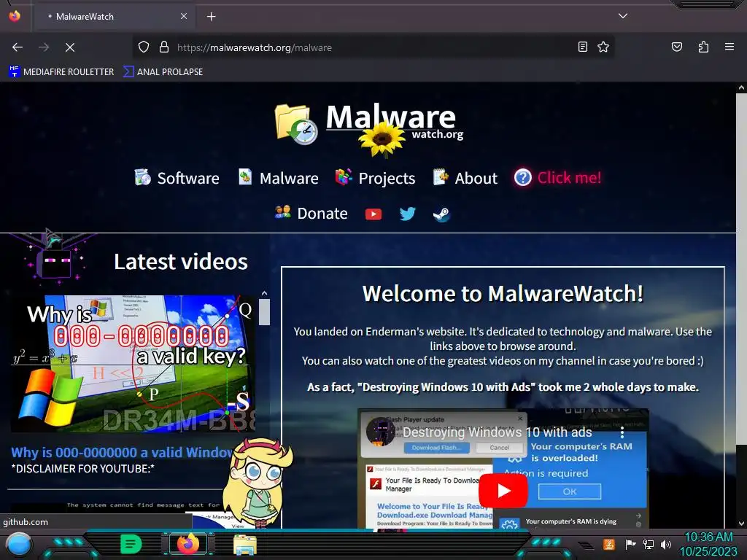The width and height of the screenshot is (747, 560).
Task: Click the 'Latest videos' heading
Action: point(181,262)
